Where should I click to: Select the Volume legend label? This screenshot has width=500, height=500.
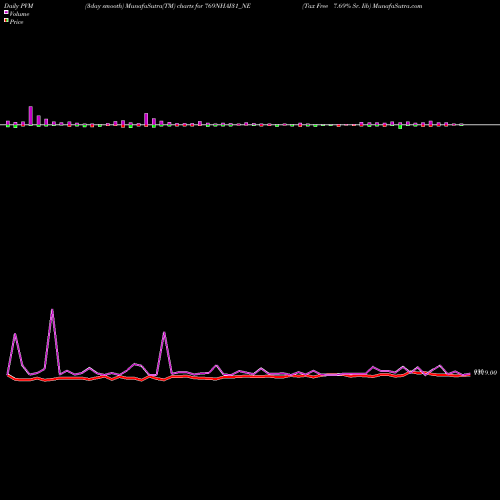[x=19, y=14]
